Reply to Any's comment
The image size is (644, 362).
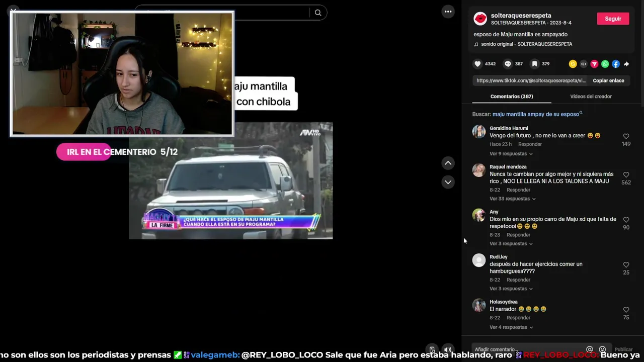pyautogui.click(x=518, y=235)
